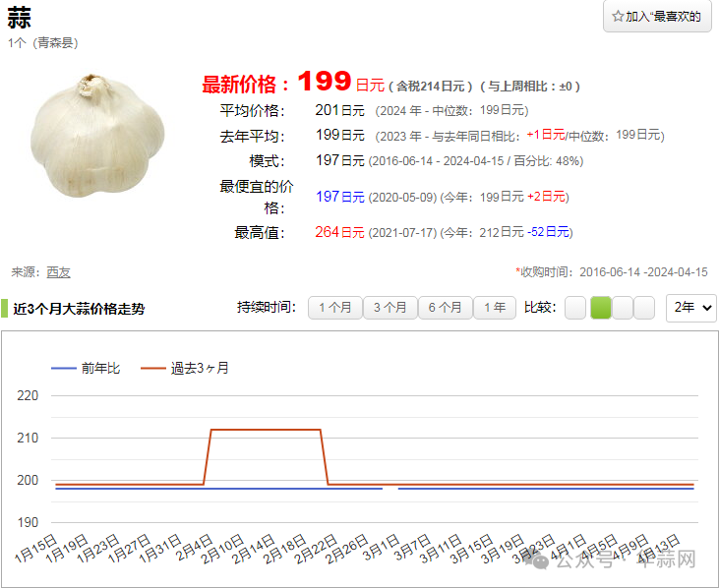Expand the 2年 dropdown
The height and width of the screenshot is (588, 719).
[690, 308]
